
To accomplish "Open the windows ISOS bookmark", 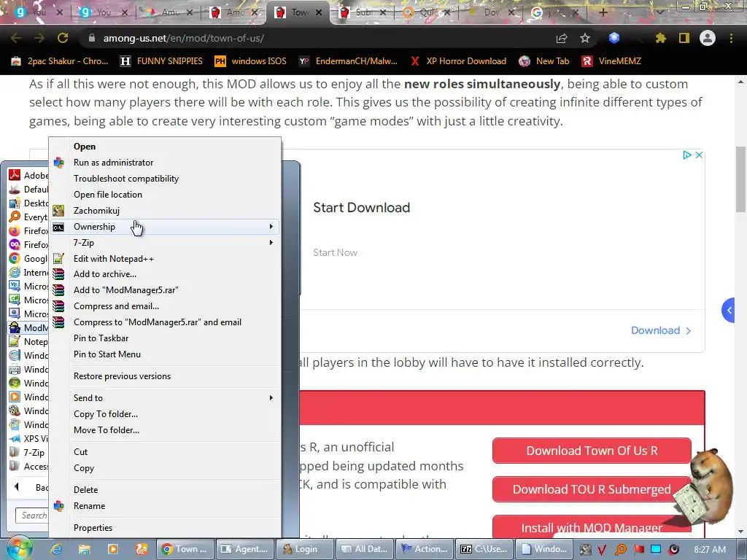I will click(251, 61).
